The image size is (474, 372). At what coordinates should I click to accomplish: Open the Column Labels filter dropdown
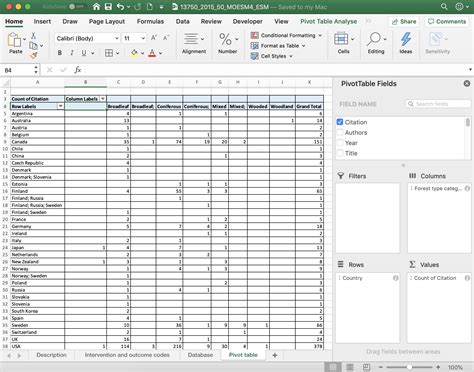coord(103,99)
